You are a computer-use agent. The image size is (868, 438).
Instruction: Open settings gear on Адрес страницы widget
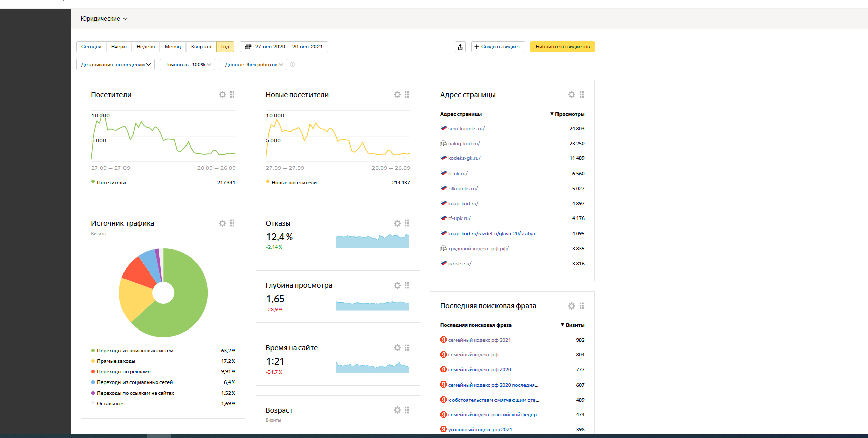point(571,95)
